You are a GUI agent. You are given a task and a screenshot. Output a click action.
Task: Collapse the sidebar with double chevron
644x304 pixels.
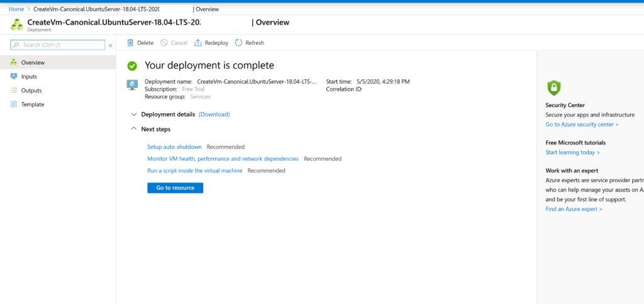(x=111, y=45)
